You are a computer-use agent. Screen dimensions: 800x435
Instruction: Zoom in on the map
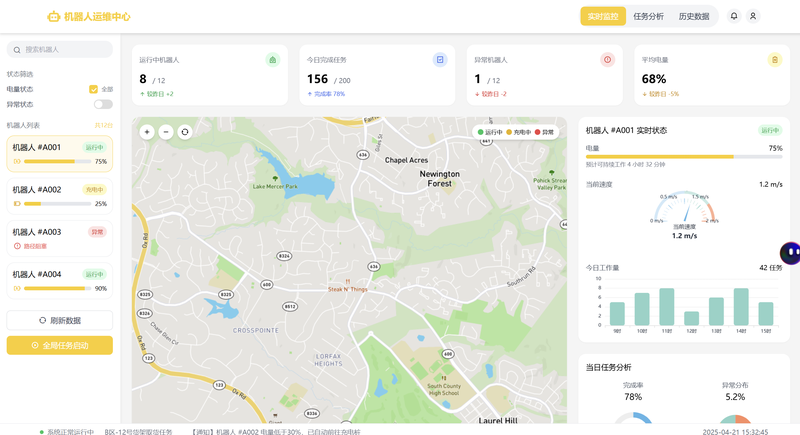147,132
